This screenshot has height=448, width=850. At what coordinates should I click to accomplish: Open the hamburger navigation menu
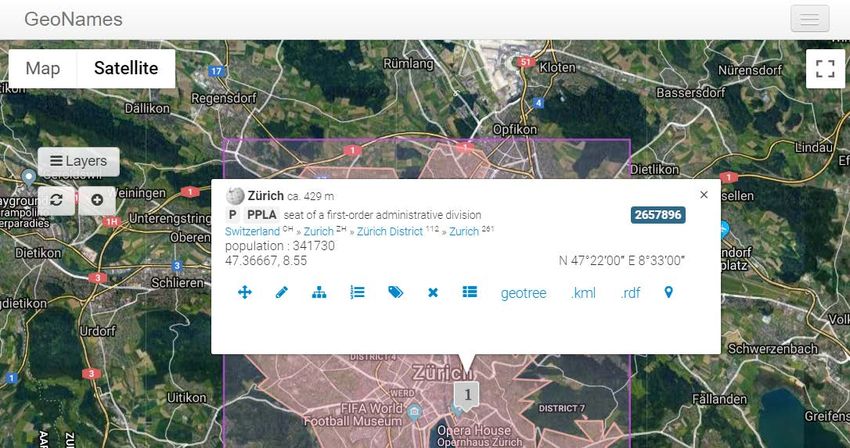(809, 19)
